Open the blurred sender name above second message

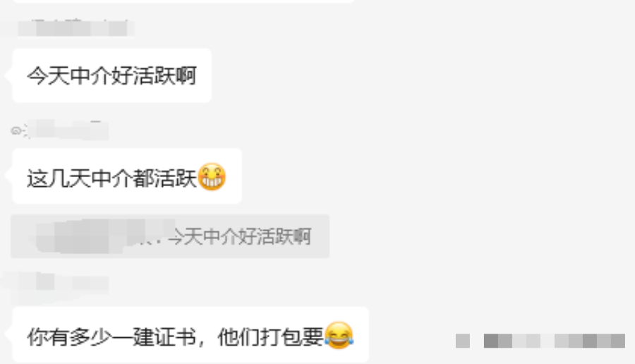point(67,130)
